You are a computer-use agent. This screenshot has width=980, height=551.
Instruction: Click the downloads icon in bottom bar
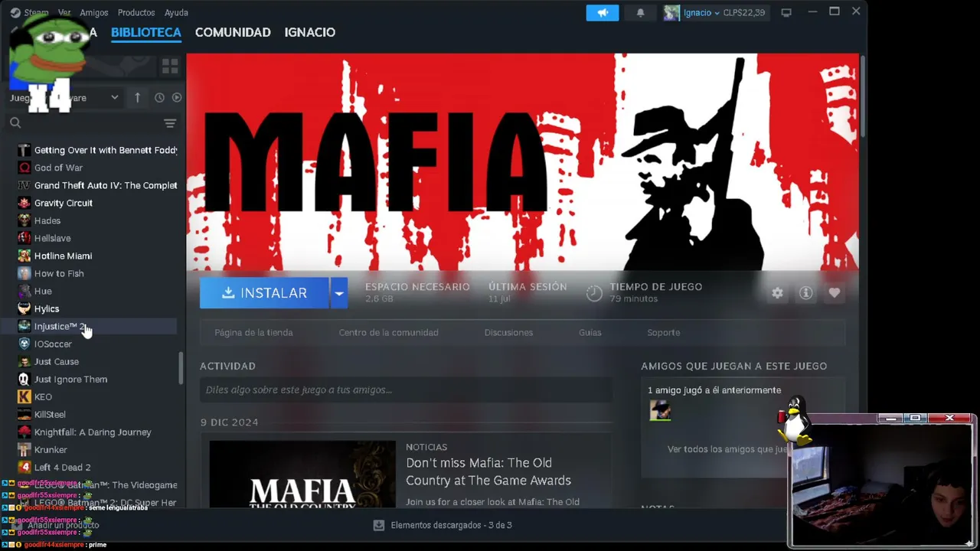tap(378, 525)
